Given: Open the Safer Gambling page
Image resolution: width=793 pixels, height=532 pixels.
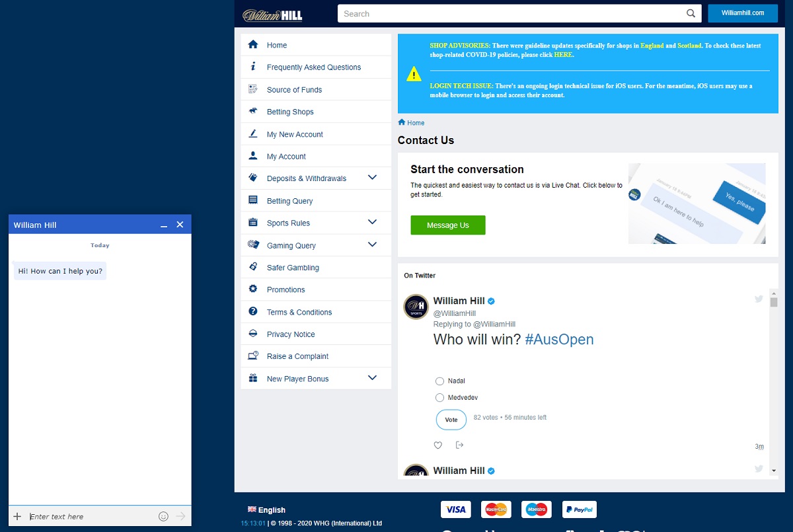Looking at the screenshot, I should point(293,268).
